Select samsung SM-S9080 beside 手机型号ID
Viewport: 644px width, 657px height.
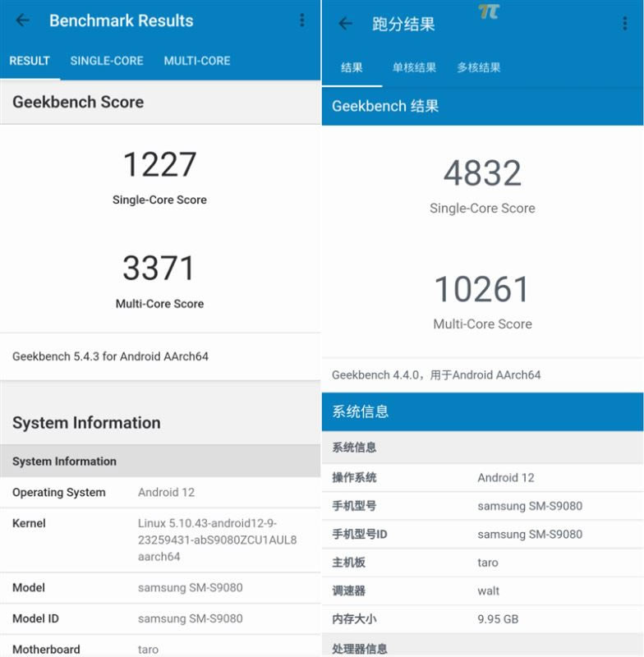[530, 535]
